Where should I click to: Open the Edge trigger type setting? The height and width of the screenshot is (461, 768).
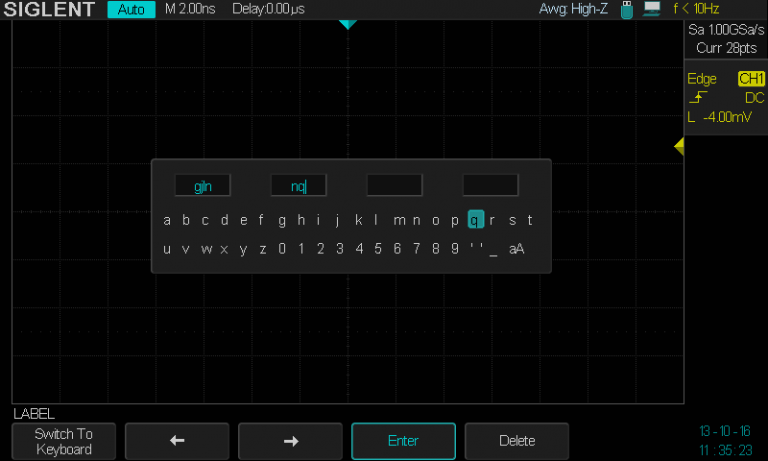[x=702, y=78]
